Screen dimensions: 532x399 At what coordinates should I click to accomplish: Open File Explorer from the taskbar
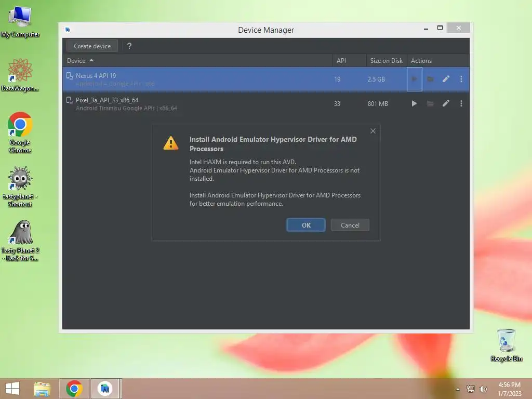[42, 389]
